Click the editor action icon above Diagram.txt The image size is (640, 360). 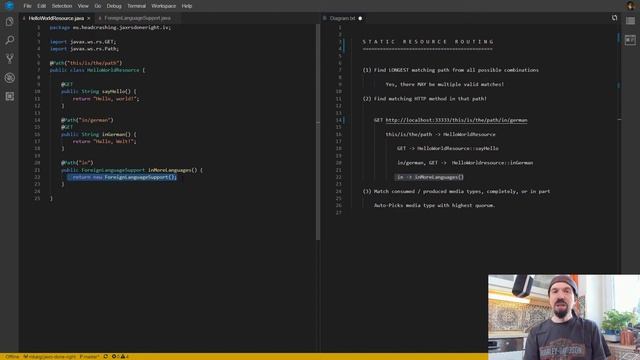coord(614,18)
